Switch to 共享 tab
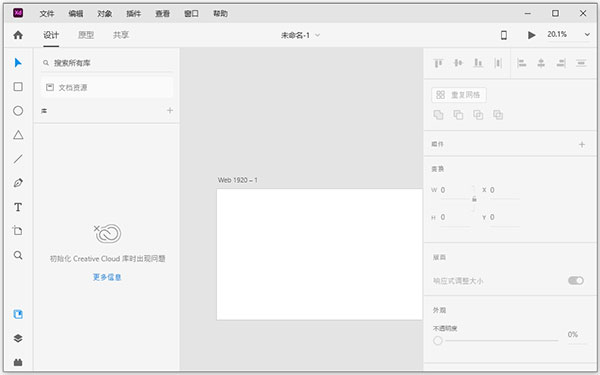Viewport: 600px width, 375px height. (x=121, y=35)
